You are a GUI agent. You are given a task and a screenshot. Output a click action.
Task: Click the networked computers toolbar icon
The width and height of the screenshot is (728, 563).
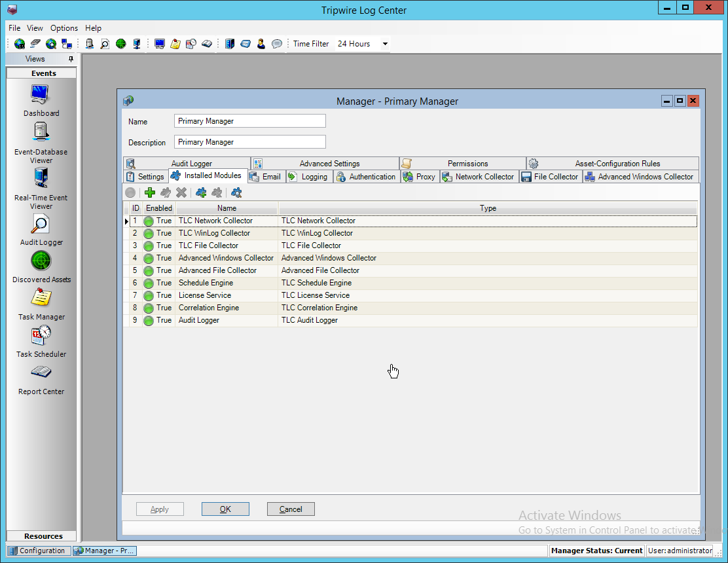point(67,44)
